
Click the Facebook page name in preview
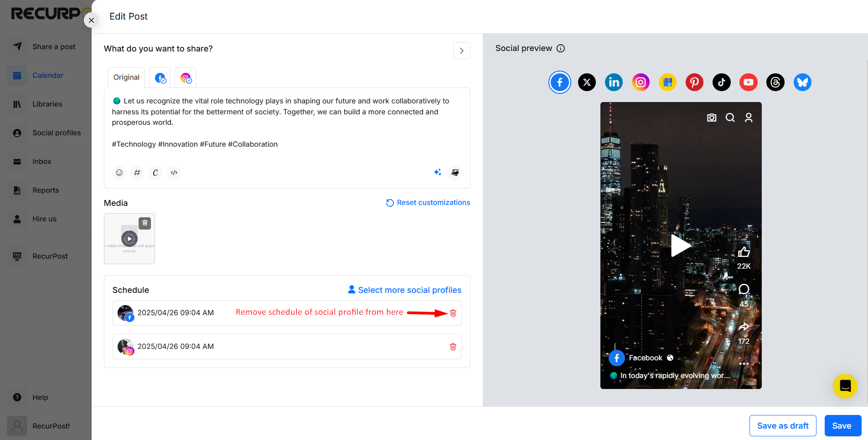(x=646, y=358)
